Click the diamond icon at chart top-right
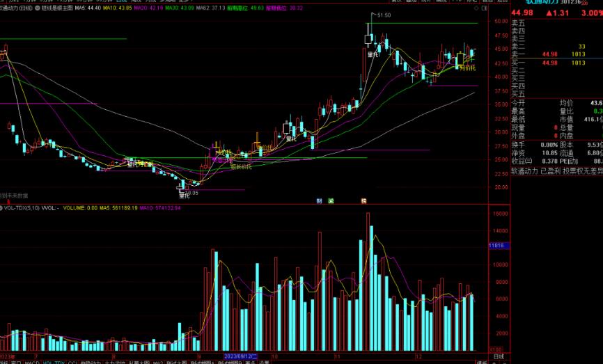This screenshot has height=364, width=603. pos(477,8)
